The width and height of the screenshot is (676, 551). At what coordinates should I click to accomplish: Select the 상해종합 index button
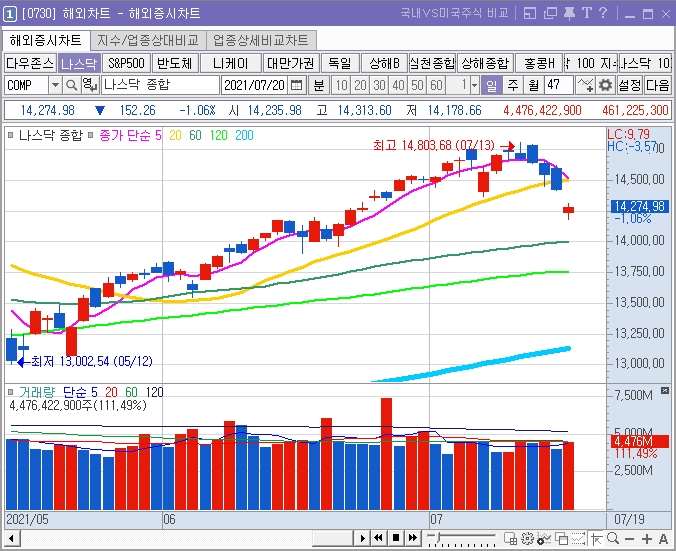485,63
